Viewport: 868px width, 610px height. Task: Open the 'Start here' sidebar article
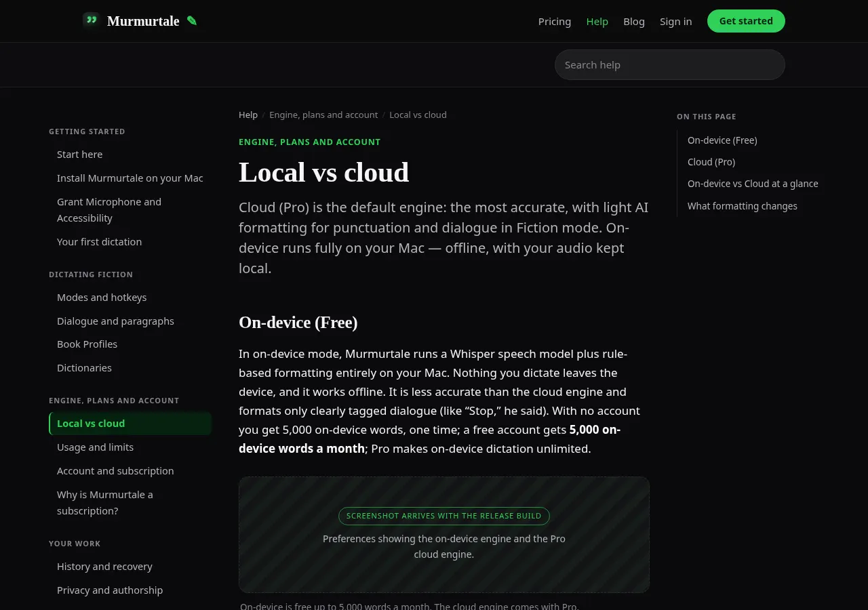[x=130, y=155]
